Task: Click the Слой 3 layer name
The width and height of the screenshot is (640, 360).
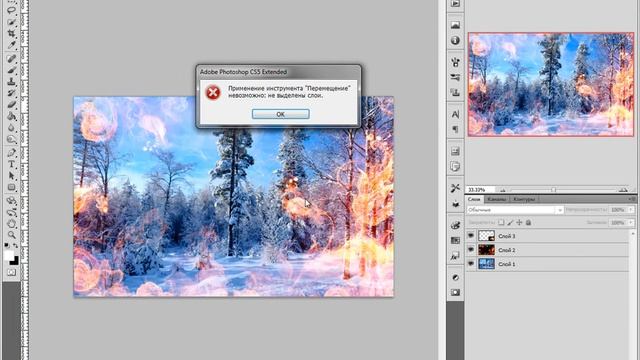Action: click(x=507, y=236)
